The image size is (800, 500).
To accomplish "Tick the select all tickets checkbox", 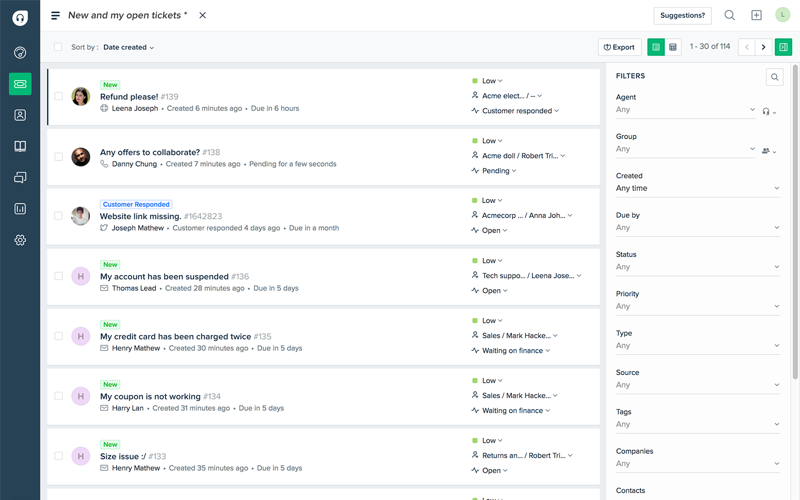I will (x=58, y=46).
